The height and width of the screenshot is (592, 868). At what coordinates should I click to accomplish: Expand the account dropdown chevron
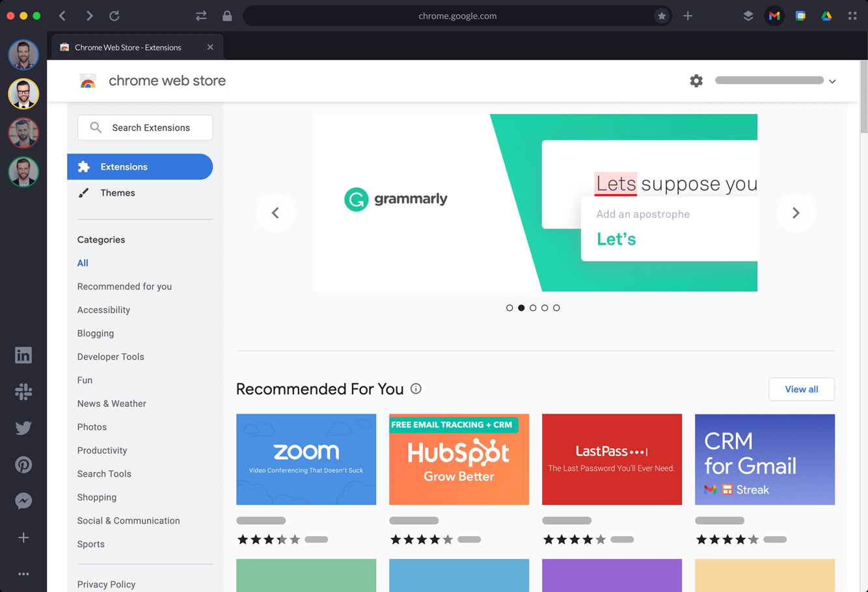coord(832,81)
